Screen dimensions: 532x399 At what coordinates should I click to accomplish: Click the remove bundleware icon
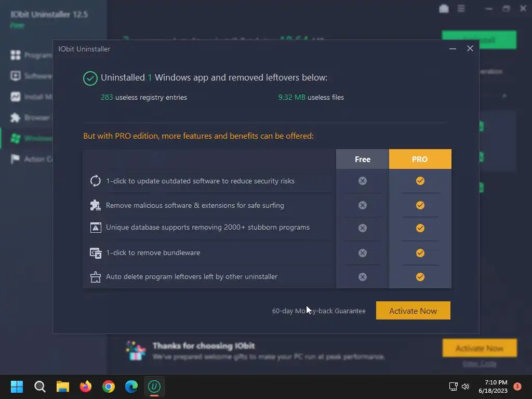click(x=96, y=253)
